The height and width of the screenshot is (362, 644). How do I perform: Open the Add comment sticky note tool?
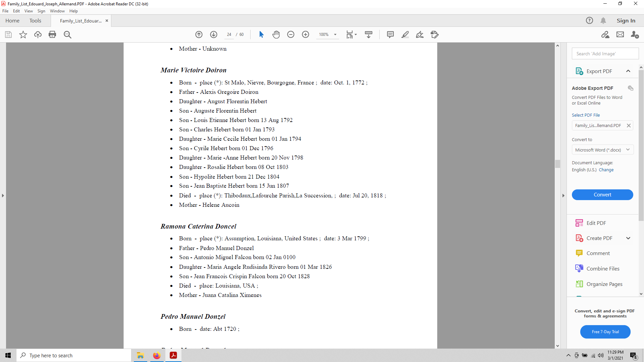[390, 35]
